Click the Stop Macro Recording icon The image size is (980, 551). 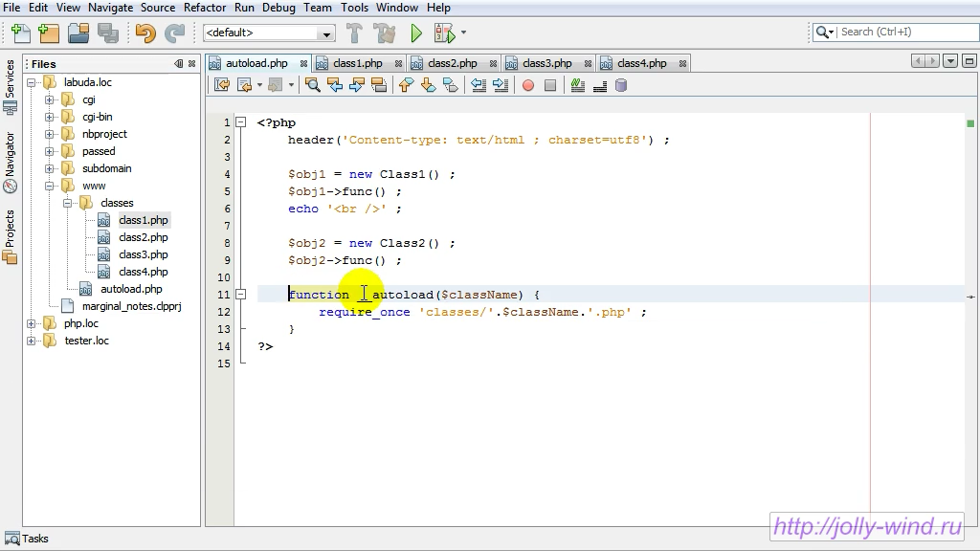coord(550,85)
